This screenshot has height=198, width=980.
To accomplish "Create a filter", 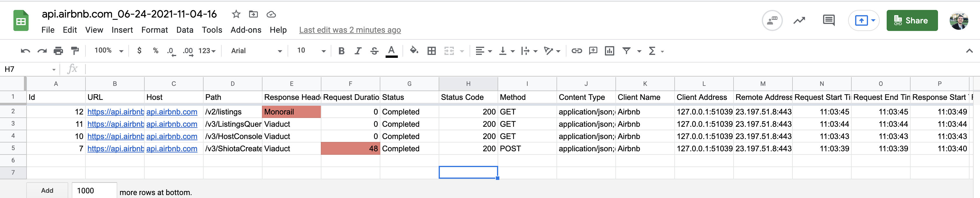I will click(626, 51).
